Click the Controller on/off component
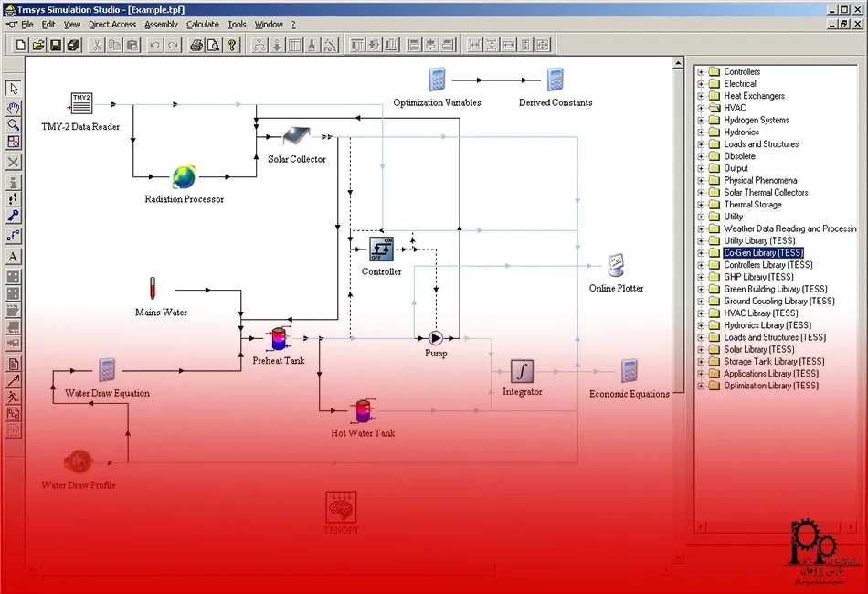868x594 pixels. [x=381, y=249]
